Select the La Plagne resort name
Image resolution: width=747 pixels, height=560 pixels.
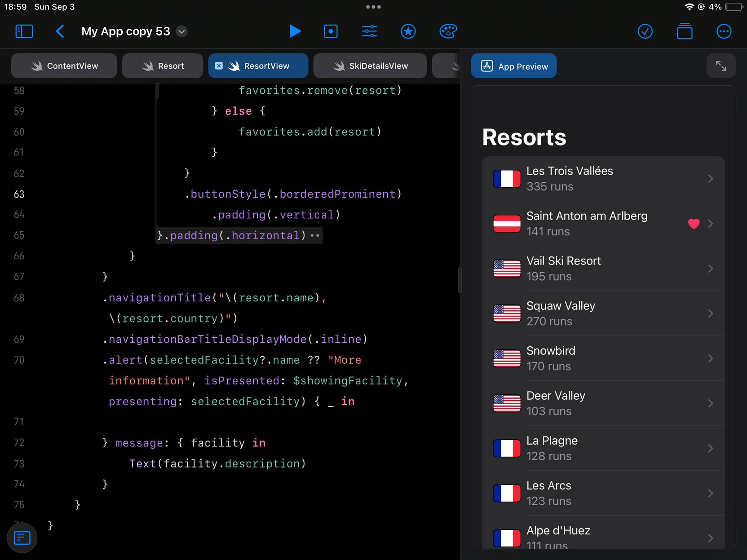552,441
